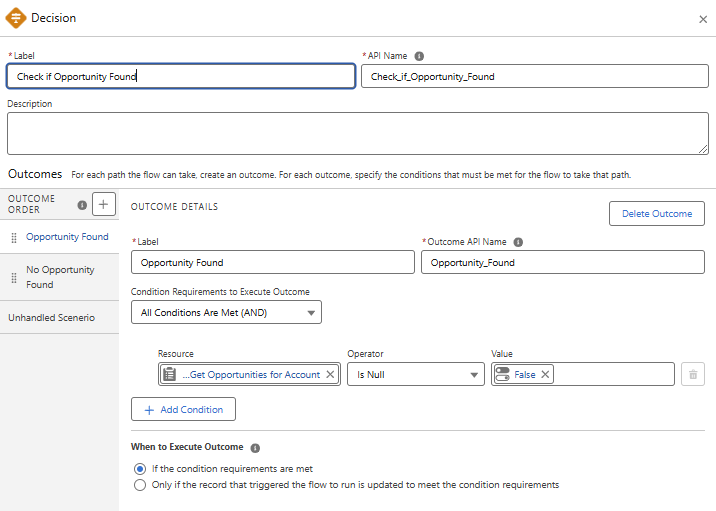716x511 pixels.
Task: Delete the condition row with trash icon
Action: pos(693,375)
